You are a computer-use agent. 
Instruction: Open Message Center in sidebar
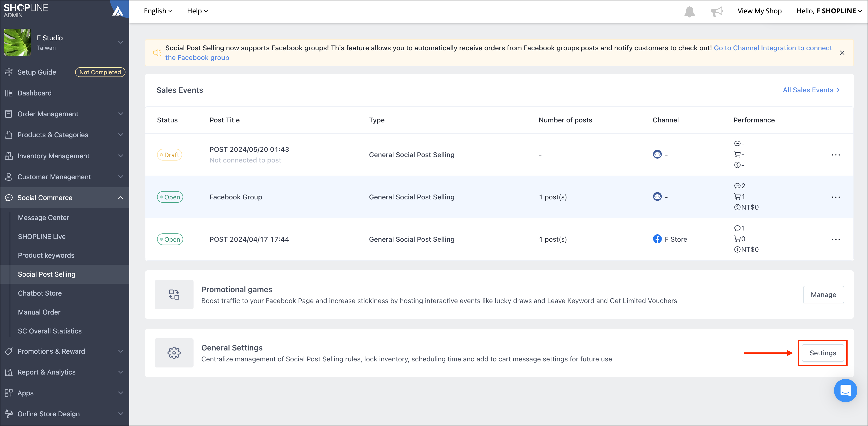click(x=44, y=217)
